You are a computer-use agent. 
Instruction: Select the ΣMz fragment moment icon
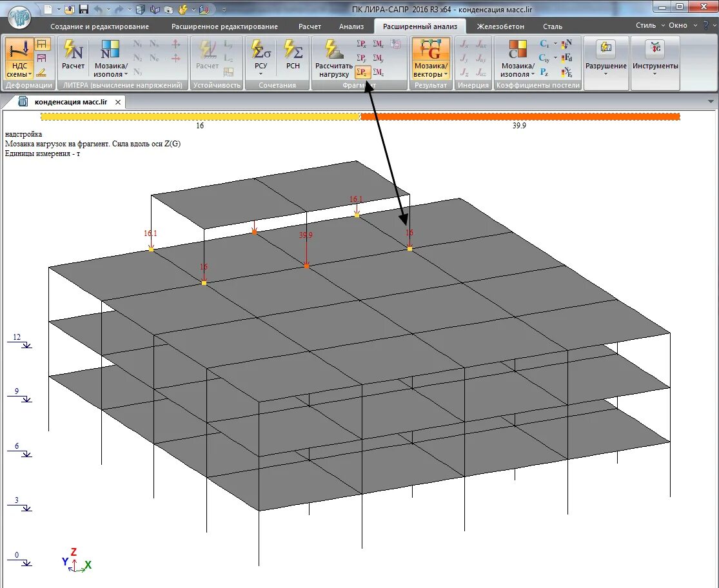tap(379, 72)
